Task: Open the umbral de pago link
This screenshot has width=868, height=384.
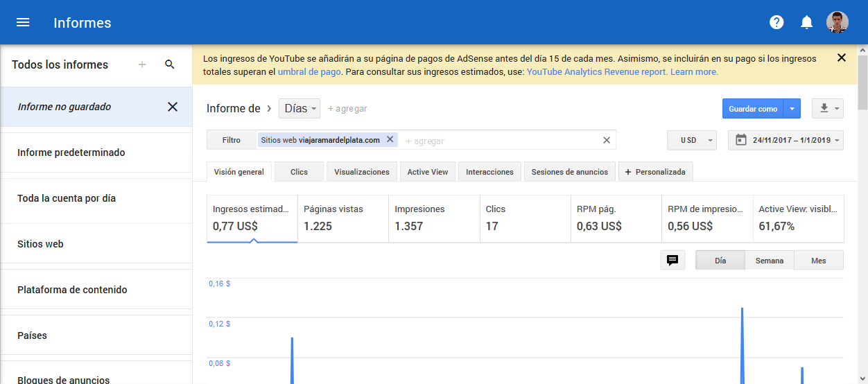Action: pos(309,71)
